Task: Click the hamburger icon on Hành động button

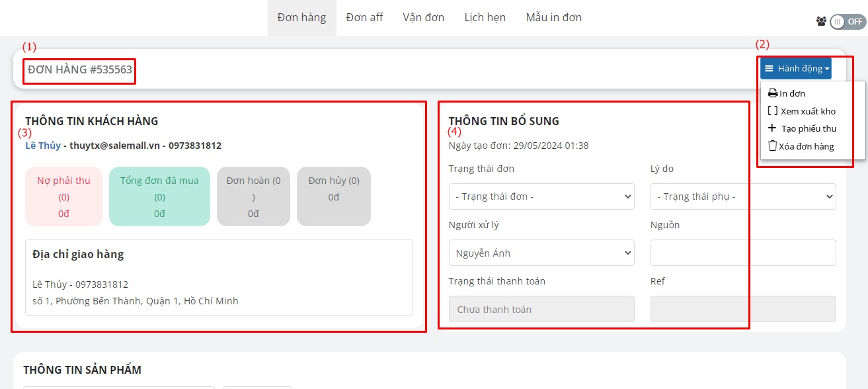Action: click(769, 68)
